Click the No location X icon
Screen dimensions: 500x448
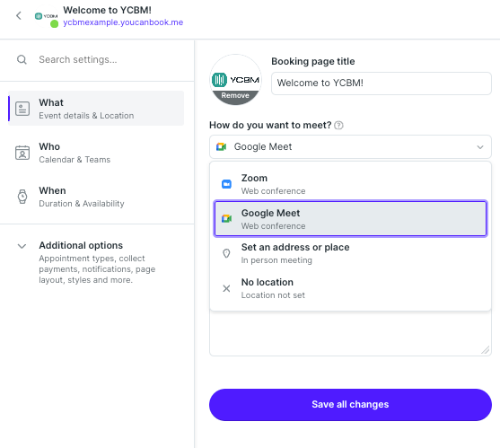coord(226,288)
